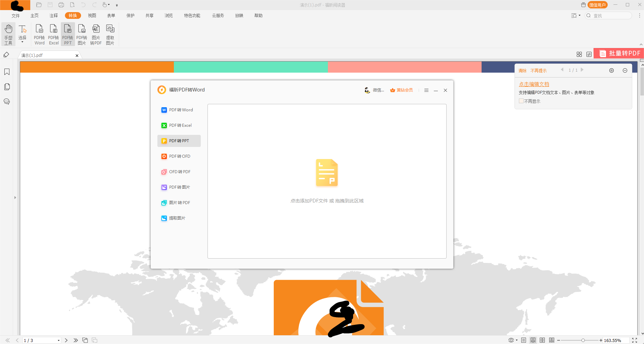This screenshot has height=344, width=644.
Task: Open the comments panel in sidebar
Action: [7, 102]
